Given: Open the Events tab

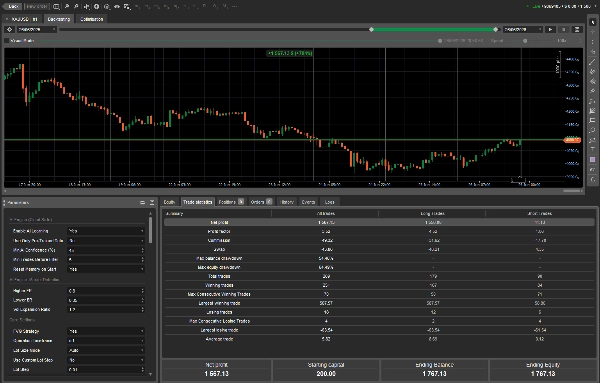Looking at the screenshot, I should pyautogui.click(x=308, y=202).
